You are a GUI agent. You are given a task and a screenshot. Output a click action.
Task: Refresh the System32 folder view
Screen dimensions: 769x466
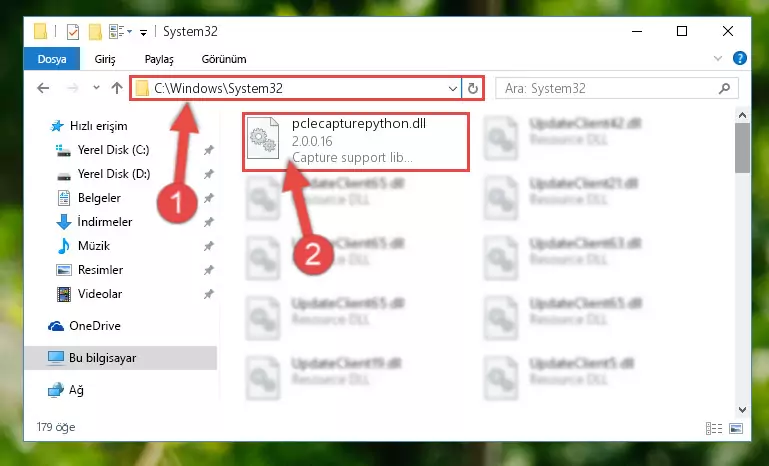[x=472, y=88]
